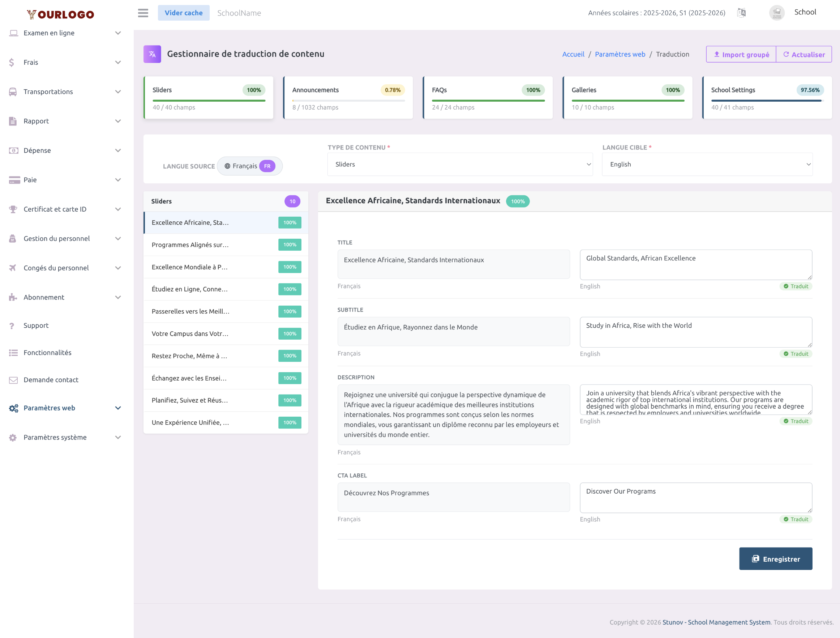Click the School user avatar
The width and height of the screenshot is (840, 638).
click(777, 13)
